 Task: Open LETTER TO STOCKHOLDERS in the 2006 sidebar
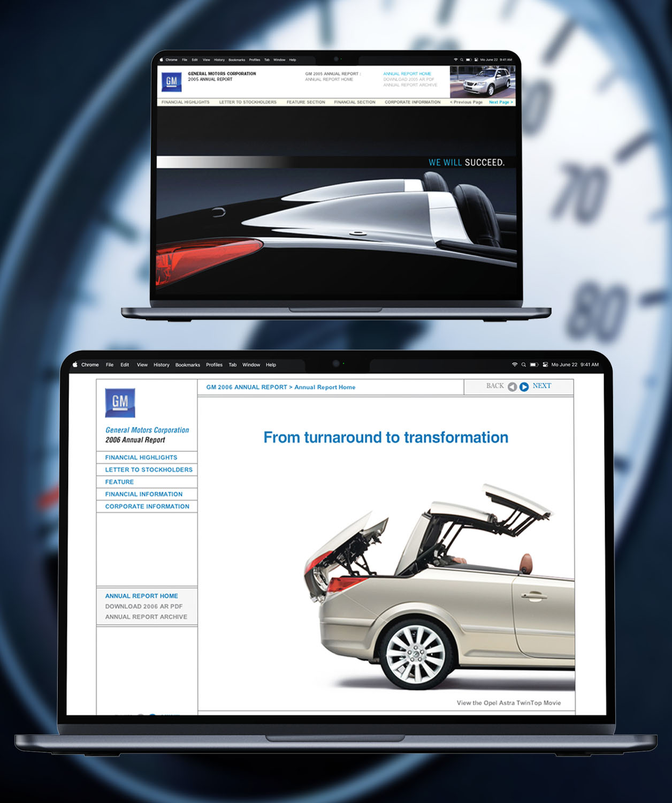[x=149, y=469]
